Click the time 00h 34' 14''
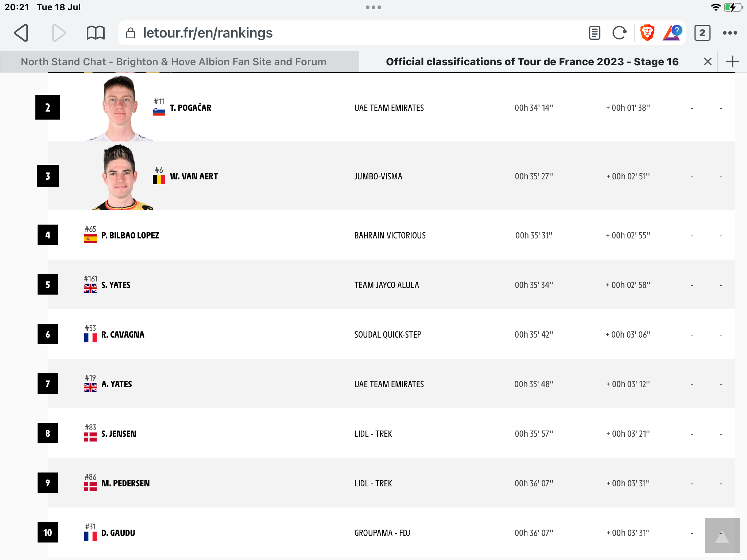 pos(534,108)
